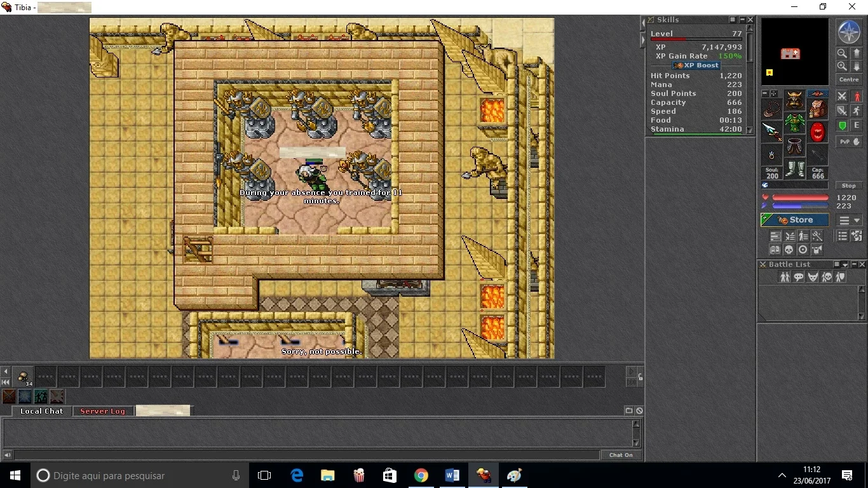This screenshot has width=868, height=488.
Task: Open the ignore list chat icon
Action: [639, 410]
